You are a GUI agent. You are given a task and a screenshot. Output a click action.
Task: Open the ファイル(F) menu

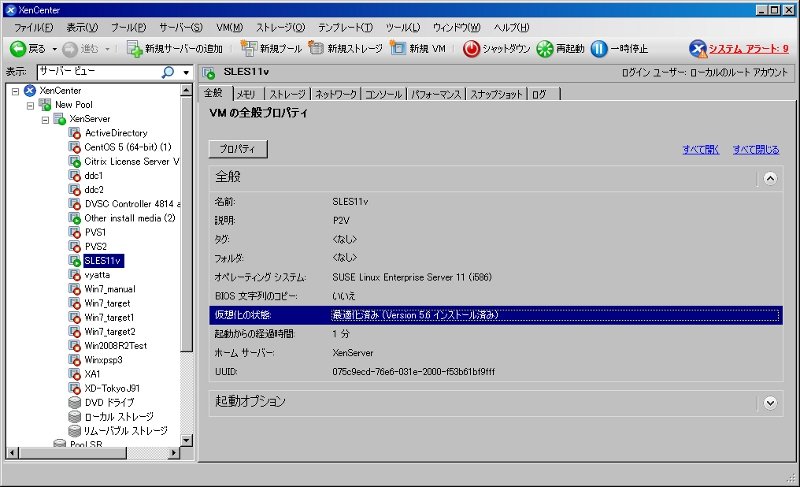pyautogui.click(x=34, y=28)
